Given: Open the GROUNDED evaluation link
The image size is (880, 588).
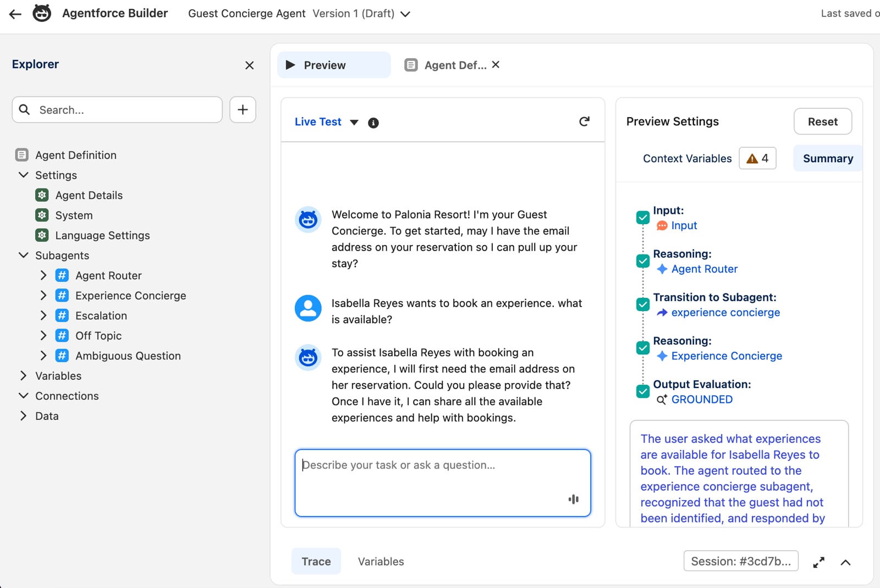Looking at the screenshot, I should [x=702, y=400].
